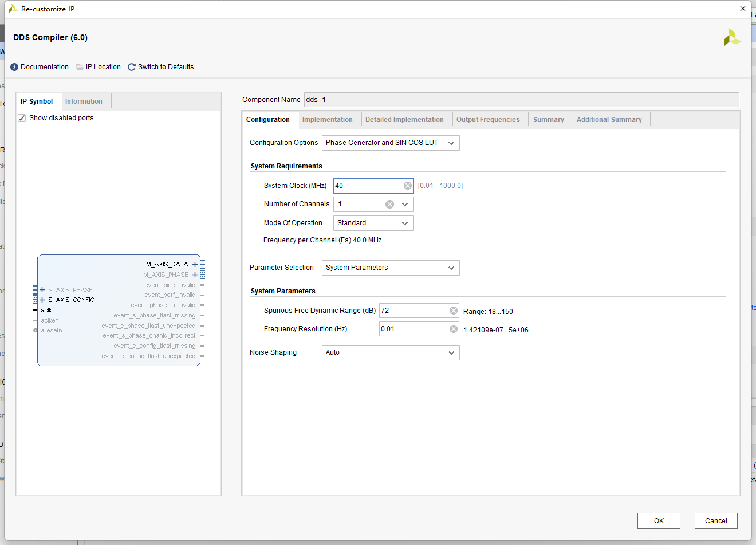Click the Switch to Defaults link
756x545 pixels.
(x=166, y=67)
